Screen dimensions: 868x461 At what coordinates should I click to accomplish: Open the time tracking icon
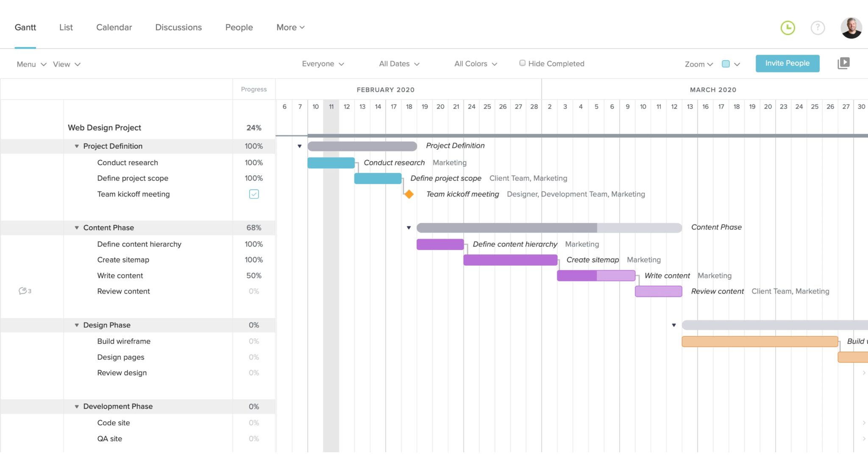(789, 27)
